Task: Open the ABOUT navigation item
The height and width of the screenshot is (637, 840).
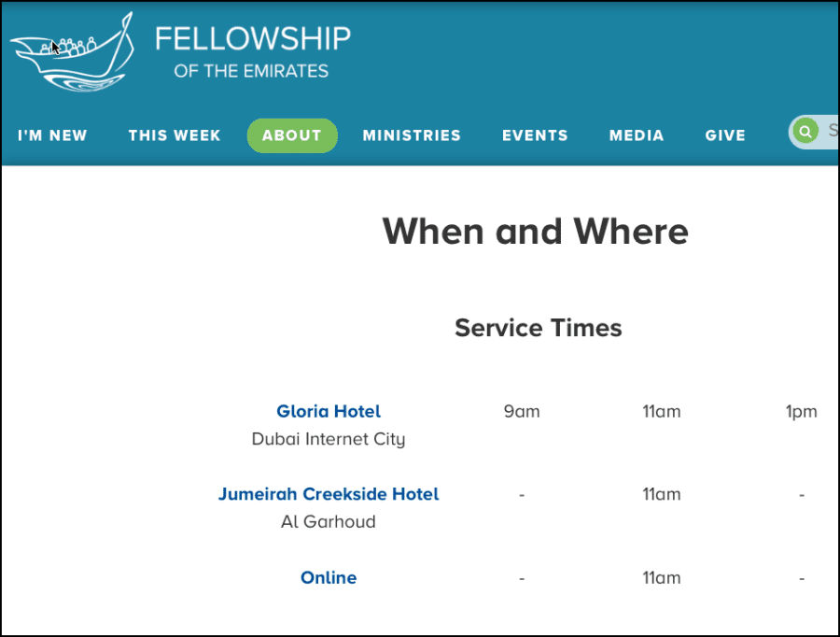Action: [292, 135]
